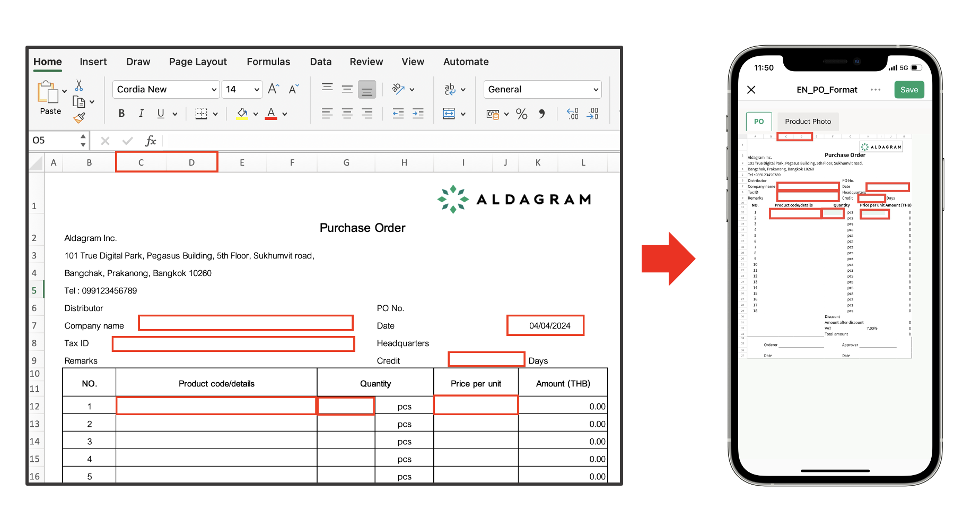
Task: Apply the yellow fill color
Action: [x=242, y=114]
